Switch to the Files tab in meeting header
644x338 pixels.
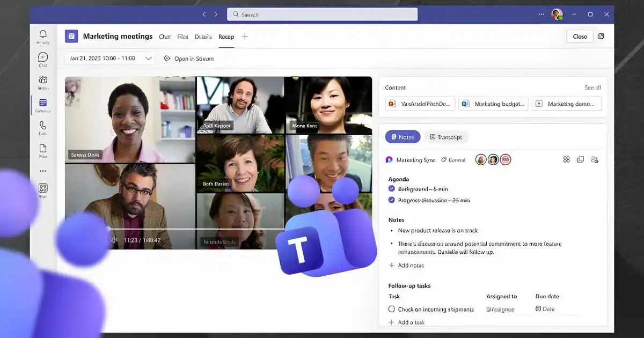183,36
